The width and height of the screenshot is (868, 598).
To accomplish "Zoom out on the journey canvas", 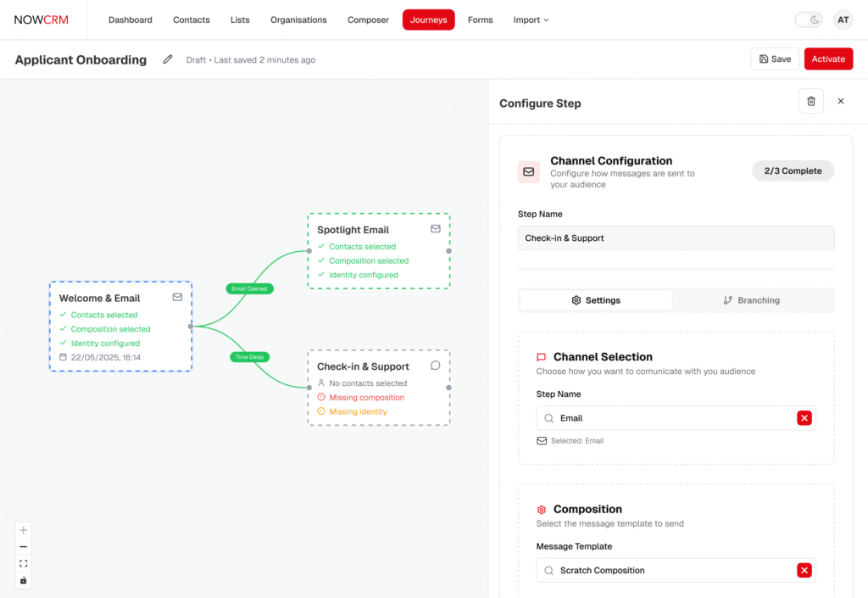I will [23, 547].
